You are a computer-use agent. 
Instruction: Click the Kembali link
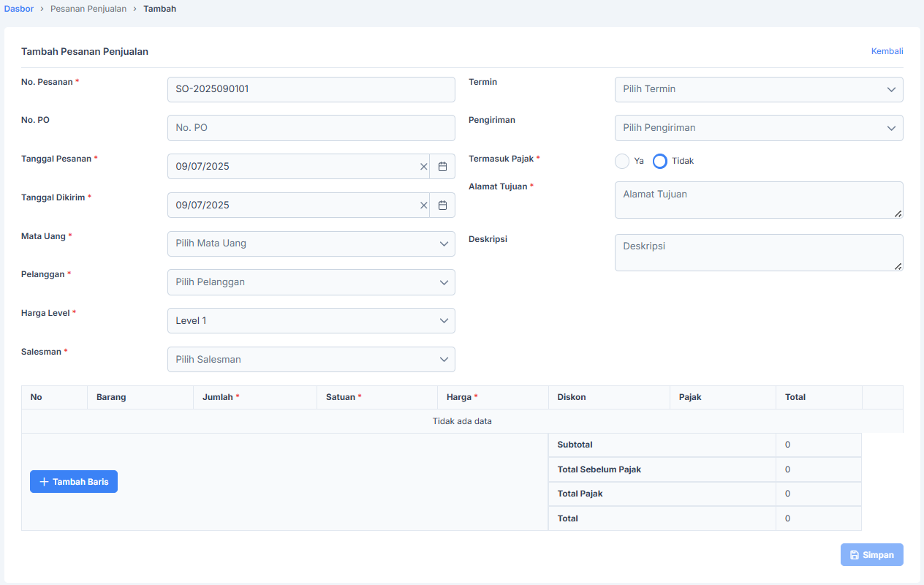coord(887,51)
